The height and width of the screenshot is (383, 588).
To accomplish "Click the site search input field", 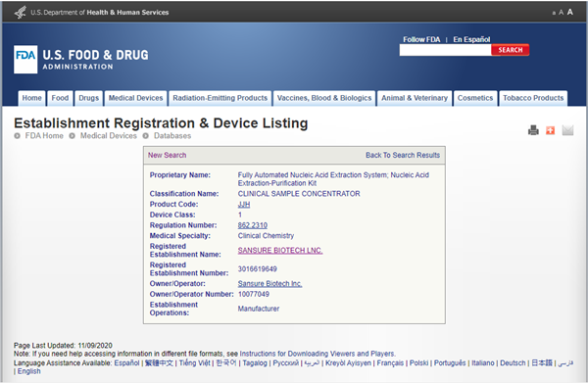I will pos(445,50).
